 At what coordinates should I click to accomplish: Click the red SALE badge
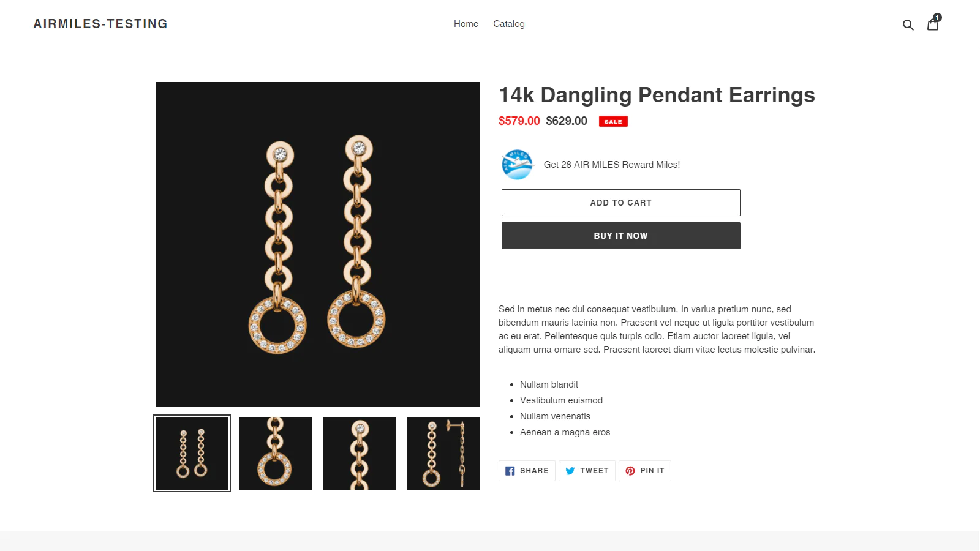[613, 121]
